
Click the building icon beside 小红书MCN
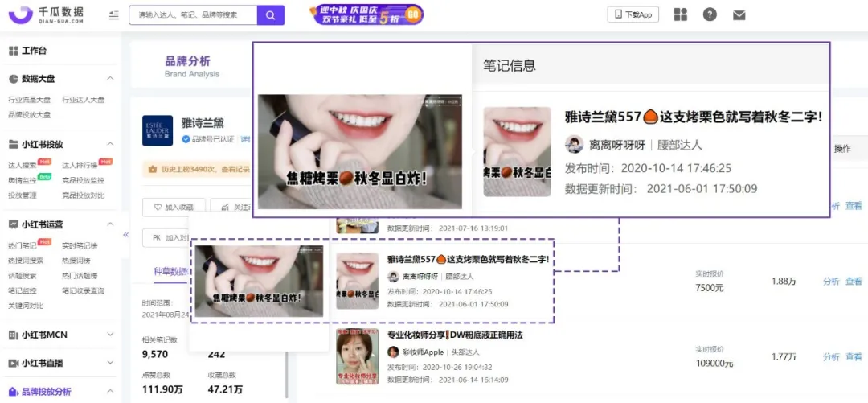point(14,335)
